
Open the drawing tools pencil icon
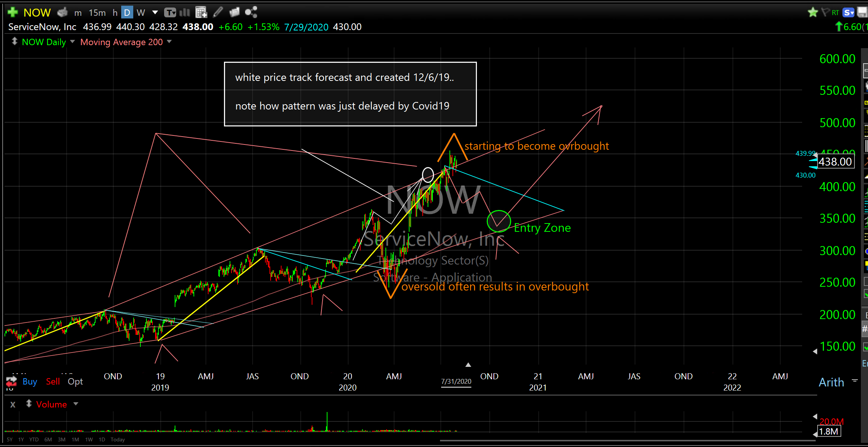pyautogui.click(x=218, y=12)
